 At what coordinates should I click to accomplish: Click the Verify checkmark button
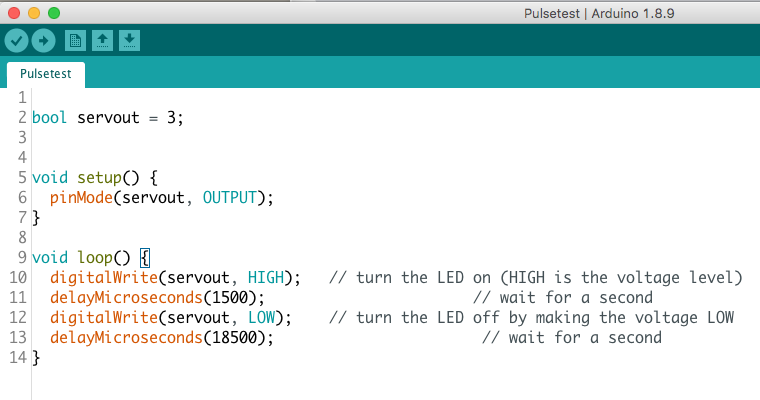click(16, 40)
